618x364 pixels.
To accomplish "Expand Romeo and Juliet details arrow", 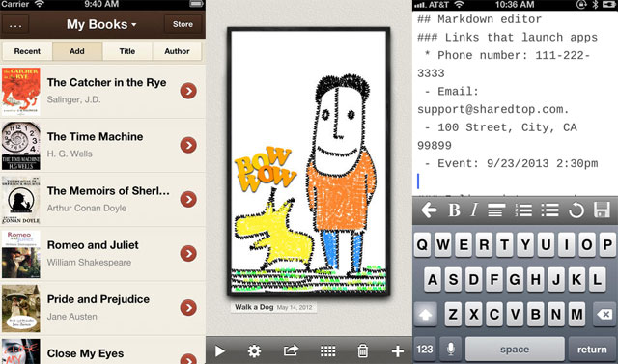I will pos(188,253).
